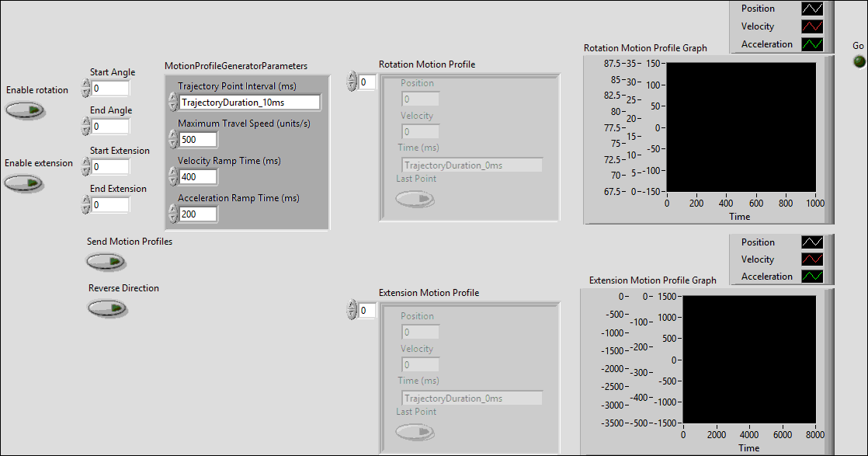The height and width of the screenshot is (456, 868).
Task: Click the Acceleration legend icon on Extension graph
Action: click(812, 276)
